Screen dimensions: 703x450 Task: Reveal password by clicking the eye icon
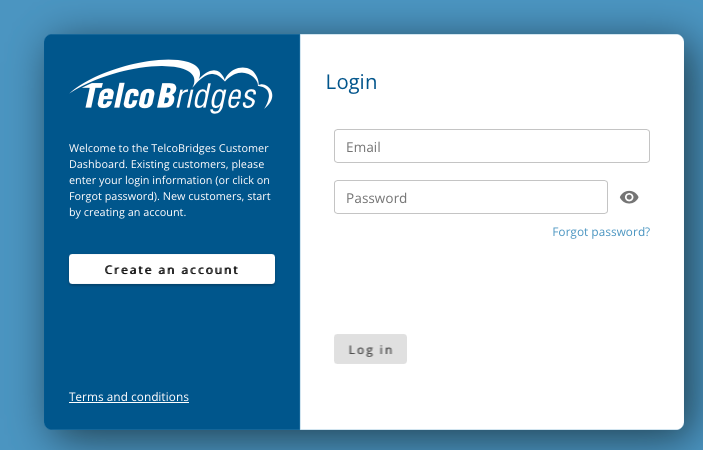pyautogui.click(x=629, y=197)
